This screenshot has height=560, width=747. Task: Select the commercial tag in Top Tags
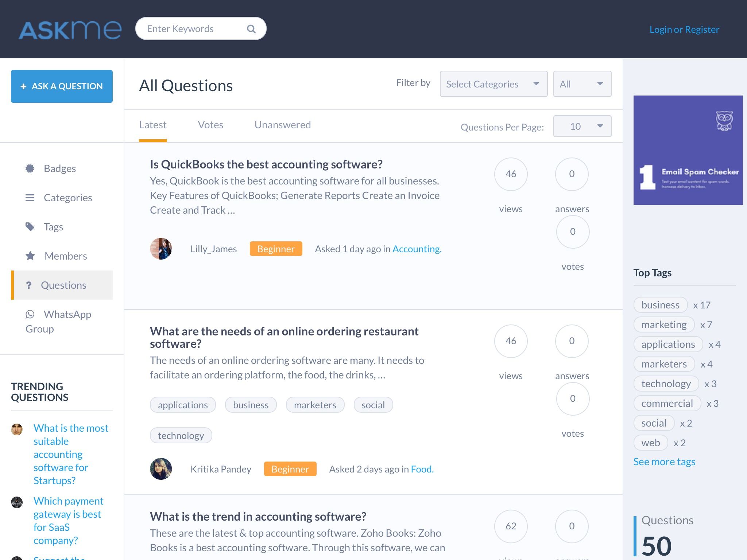667,403
